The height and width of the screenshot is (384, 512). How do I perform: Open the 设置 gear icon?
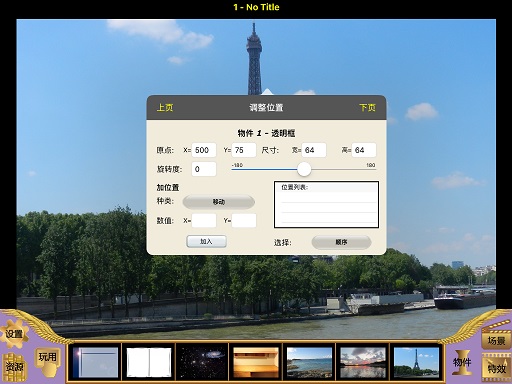14,334
